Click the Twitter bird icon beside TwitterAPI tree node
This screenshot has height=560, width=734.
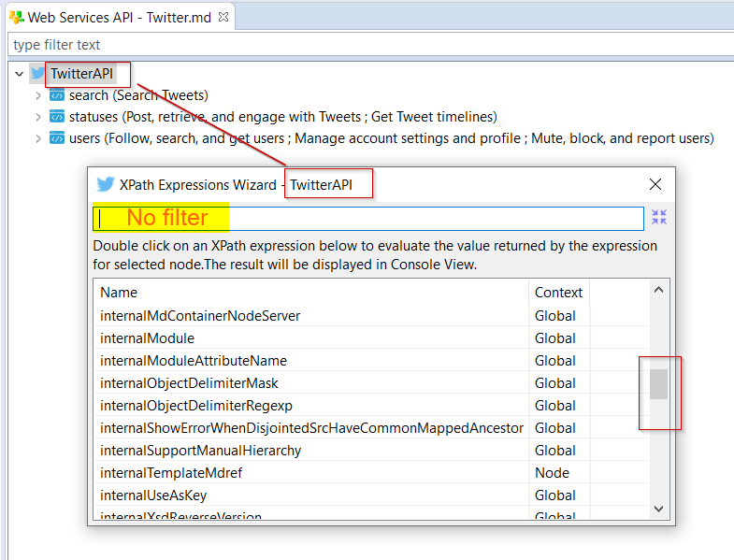[37, 73]
